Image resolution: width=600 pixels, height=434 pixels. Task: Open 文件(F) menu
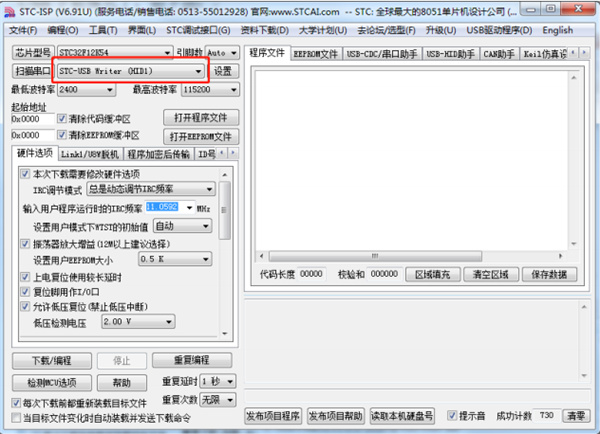(23, 30)
